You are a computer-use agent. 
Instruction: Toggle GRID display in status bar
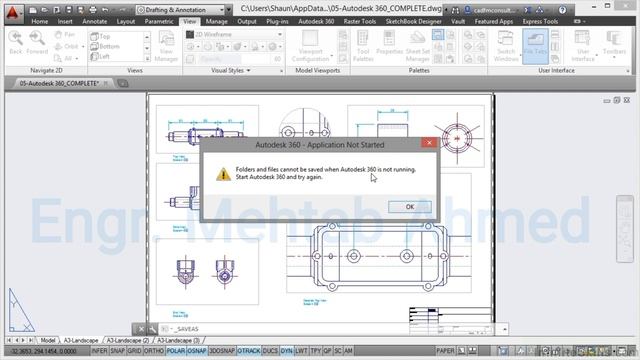click(x=134, y=351)
